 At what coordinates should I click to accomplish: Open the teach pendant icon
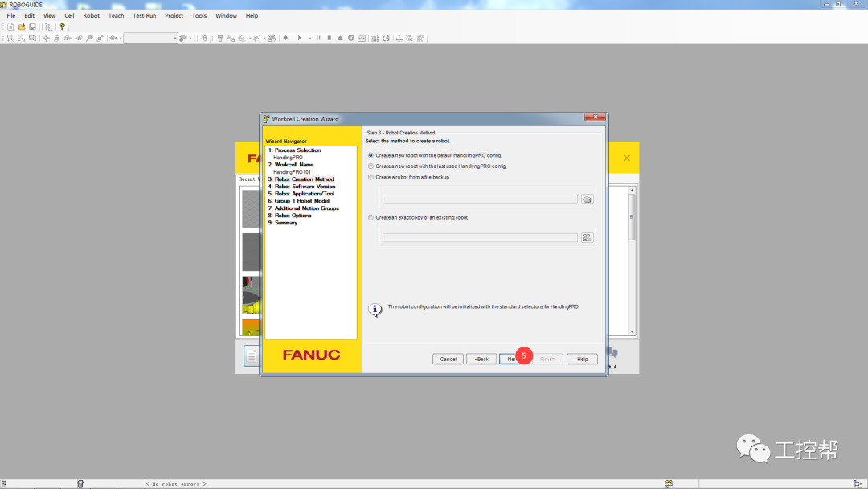tap(219, 39)
